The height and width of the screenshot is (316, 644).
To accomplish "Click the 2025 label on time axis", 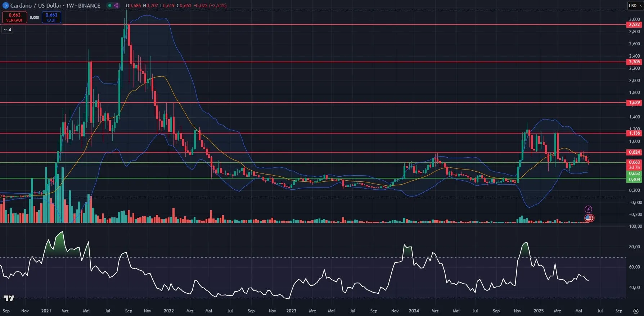I will [539, 311].
